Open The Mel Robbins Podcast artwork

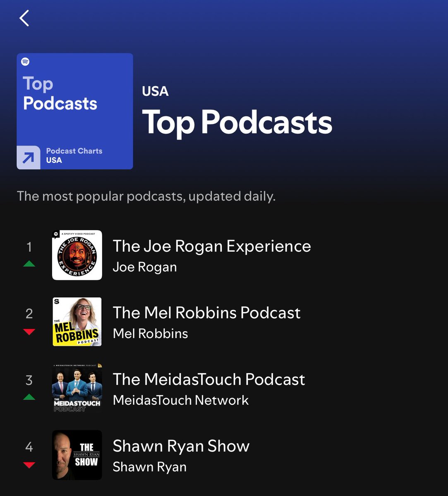77,322
